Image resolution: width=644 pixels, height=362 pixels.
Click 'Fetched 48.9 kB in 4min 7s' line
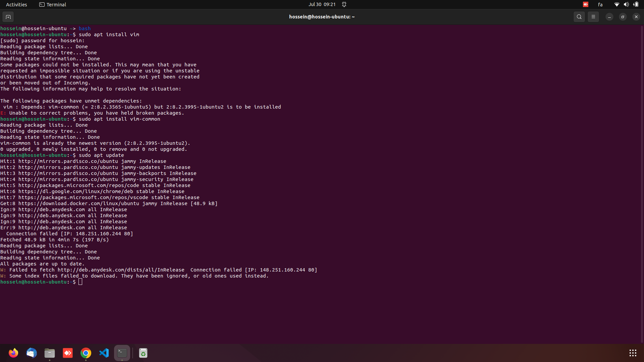[55, 240]
